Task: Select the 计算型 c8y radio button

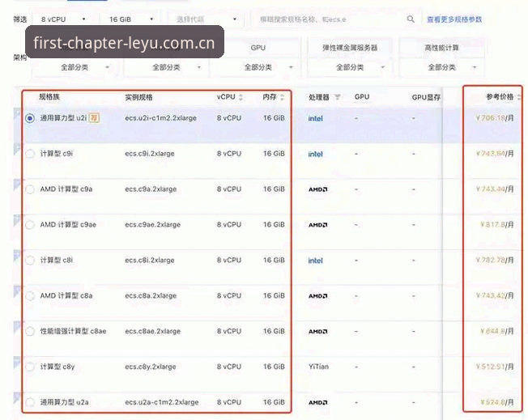Action: tap(30, 367)
